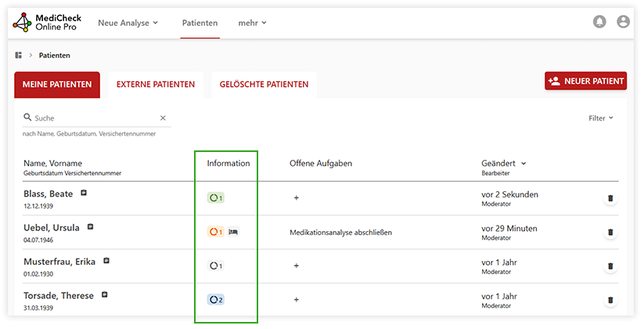Expand the Neue Analyse dropdown menu
644x329 pixels.
point(128,23)
